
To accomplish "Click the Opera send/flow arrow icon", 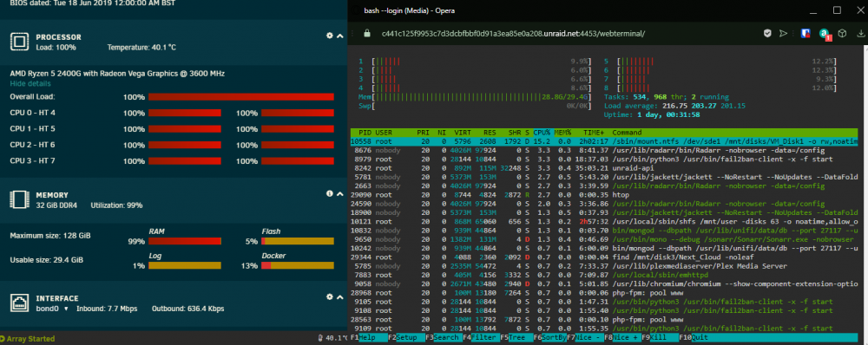I will pos(783,33).
